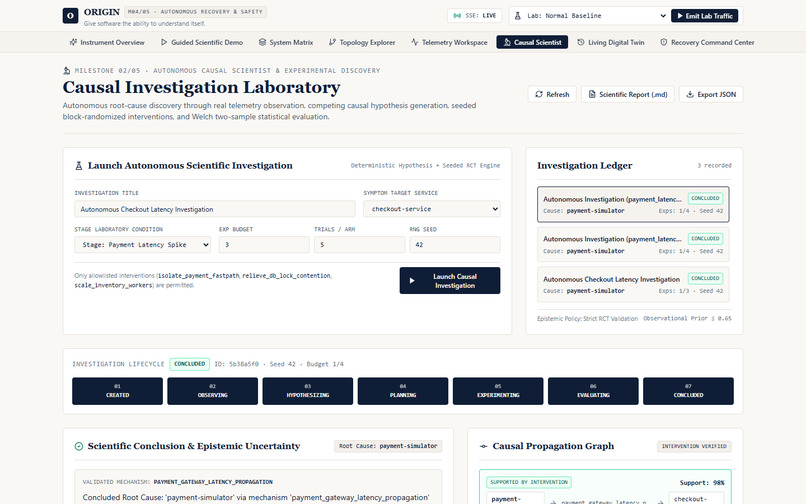
Task: Click the Trials / Arm field
Action: [x=359, y=245]
